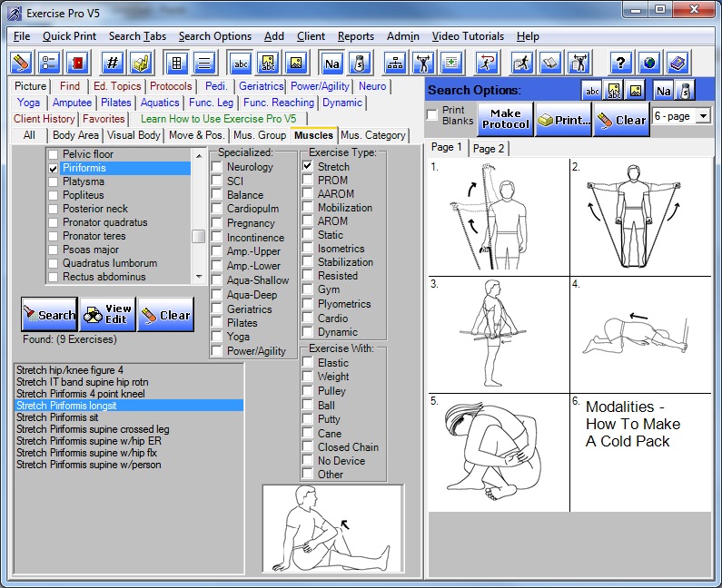Click Clear button in Search Options panel
The width and height of the screenshot is (722, 588).
tap(621, 119)
